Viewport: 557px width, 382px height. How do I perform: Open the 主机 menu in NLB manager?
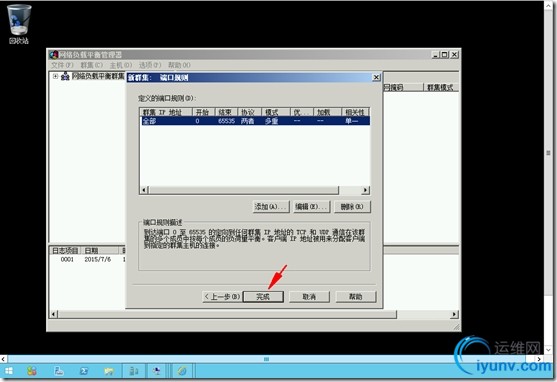pos(121,65)
